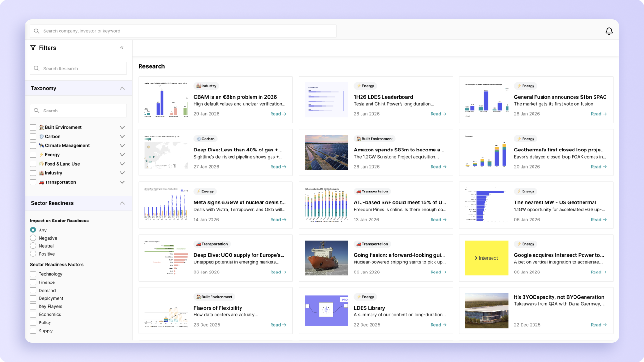
Task: Collapse the Taxonomy section chevron
Action: coord(122,88)
